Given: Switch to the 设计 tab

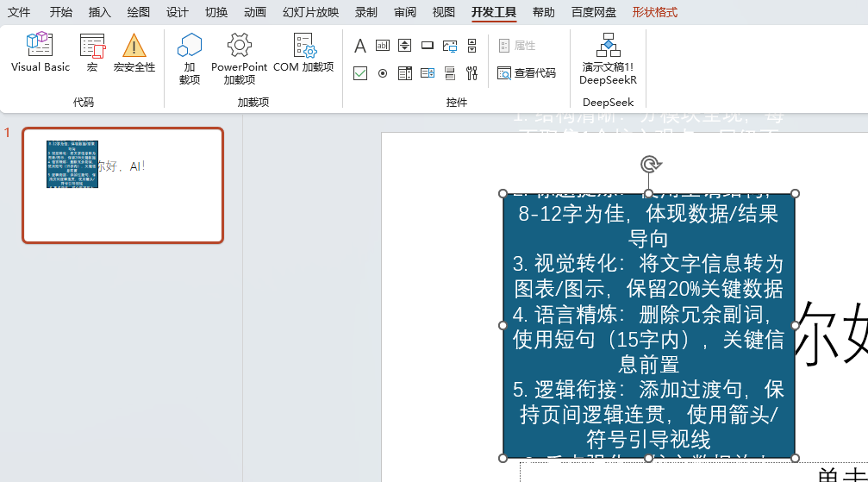Looking at the screenshot, I should coord(178,12).
